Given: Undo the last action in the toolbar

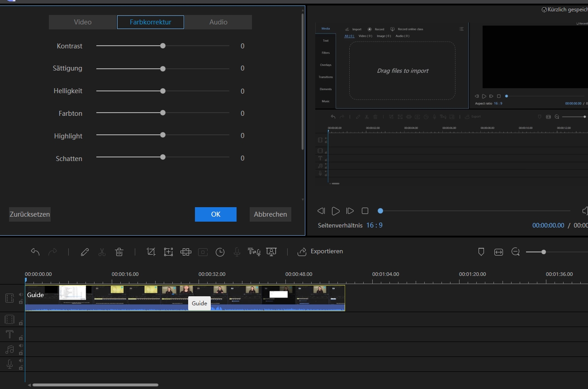Looking at the screenshot, I should tap(35, 252).
